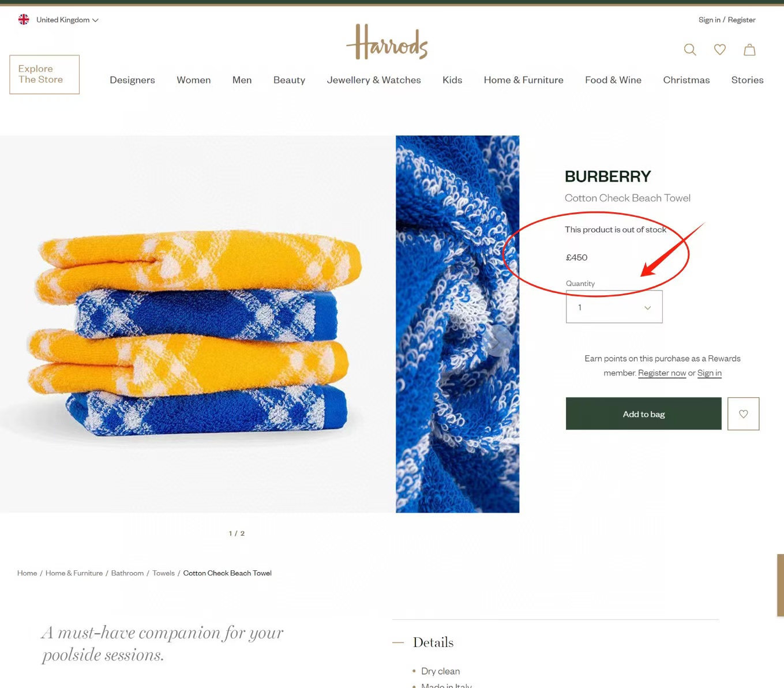Save towel with heart button beside Add to bag

click(x=743, y=413)
